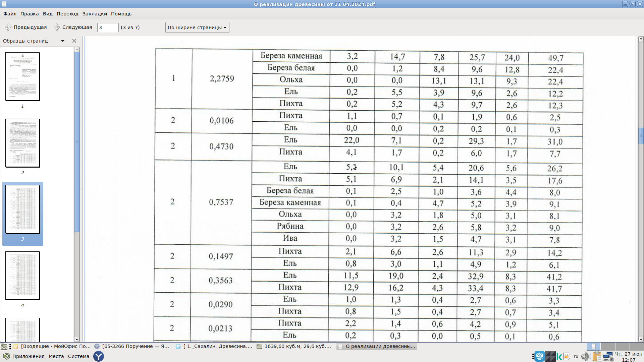This screenshot has width=644, height=362.
Task: Click the clipboard manager tray icon
Action: coord(597,356)
